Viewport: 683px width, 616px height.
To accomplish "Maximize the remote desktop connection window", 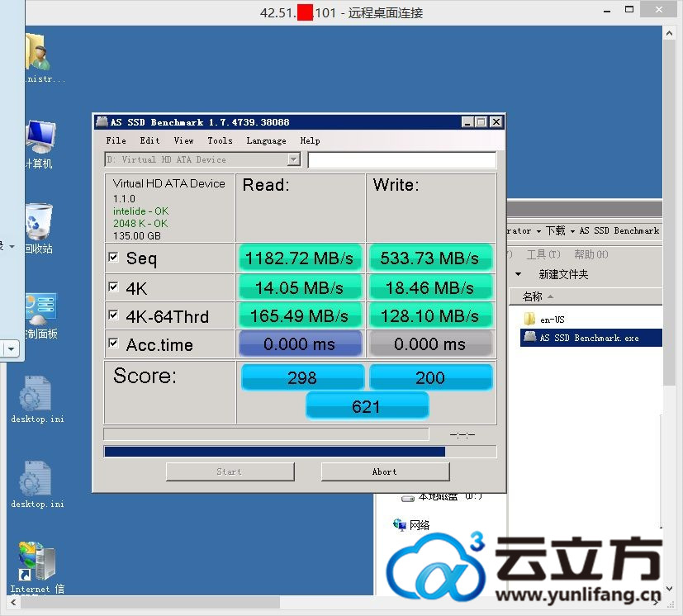I will 629,10.
